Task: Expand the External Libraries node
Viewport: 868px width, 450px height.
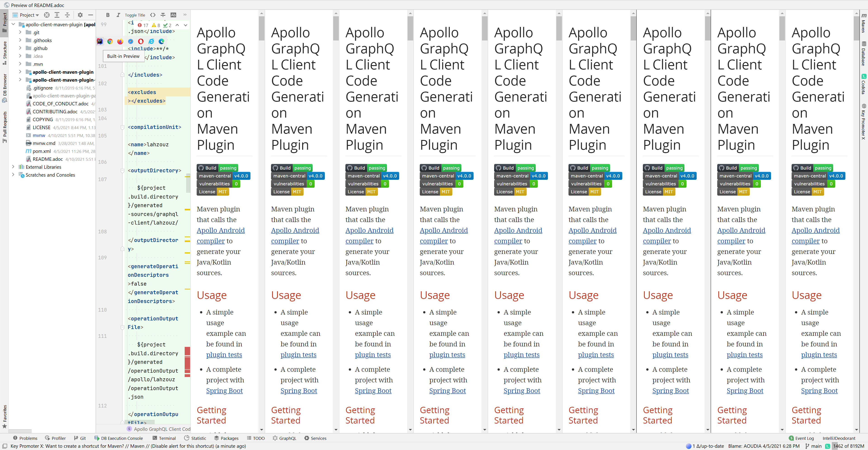Action: pos(13,167)
